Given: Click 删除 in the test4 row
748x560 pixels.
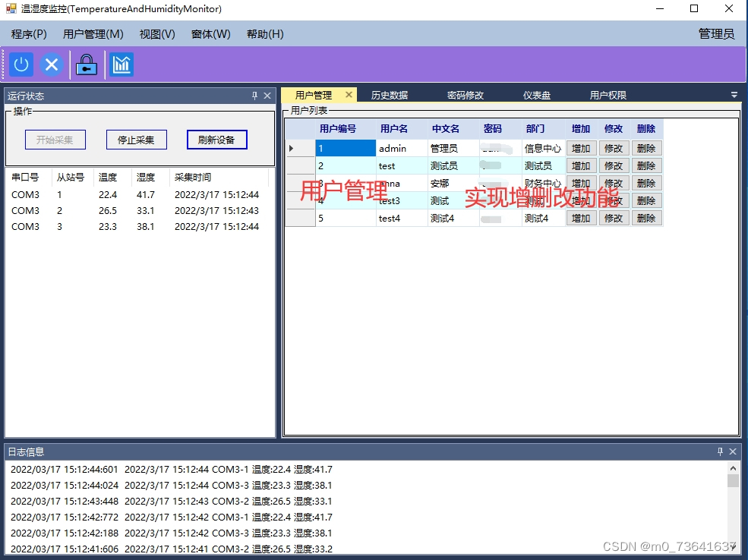Looking at the screenshot, I should pyautogui.click(x=646, y=219).
